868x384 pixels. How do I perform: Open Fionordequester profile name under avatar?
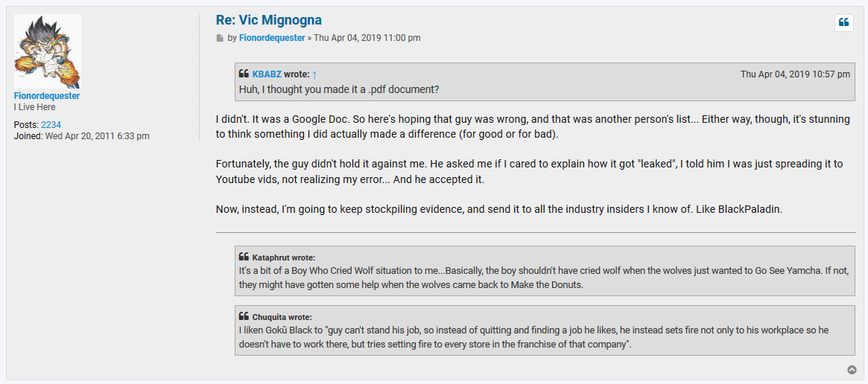46,96
